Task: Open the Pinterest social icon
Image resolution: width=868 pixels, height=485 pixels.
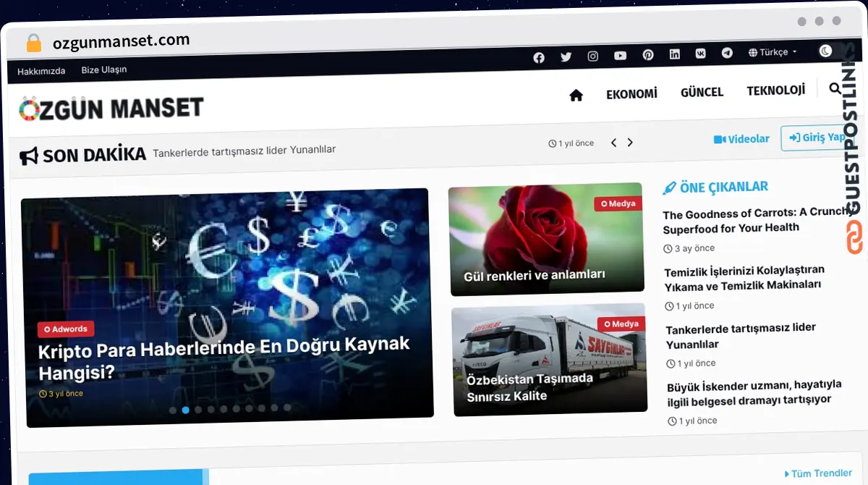Action: [648, 55]
